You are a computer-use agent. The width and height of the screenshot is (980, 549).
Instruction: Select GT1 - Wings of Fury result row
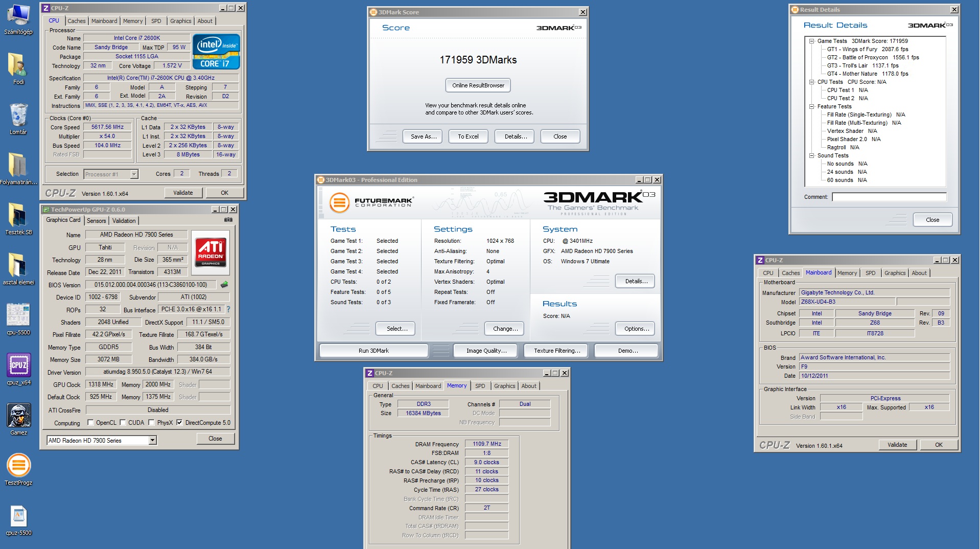[x=868, y=49]
